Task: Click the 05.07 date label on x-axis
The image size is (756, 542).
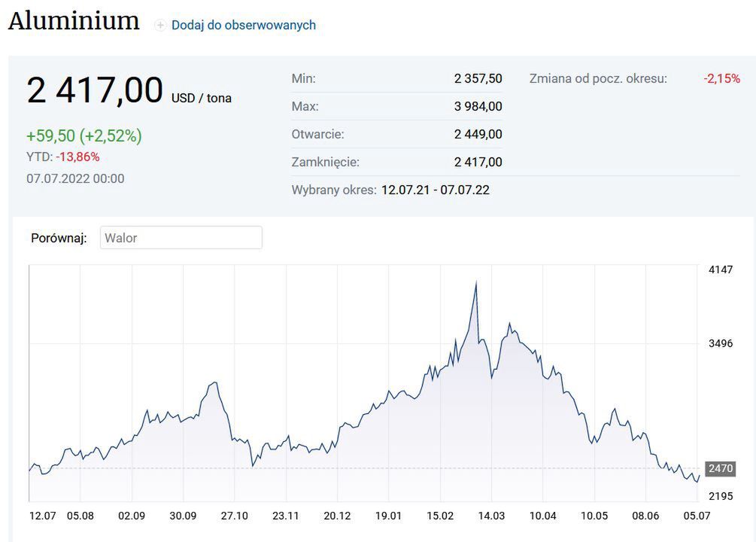Action: (697, 516)
